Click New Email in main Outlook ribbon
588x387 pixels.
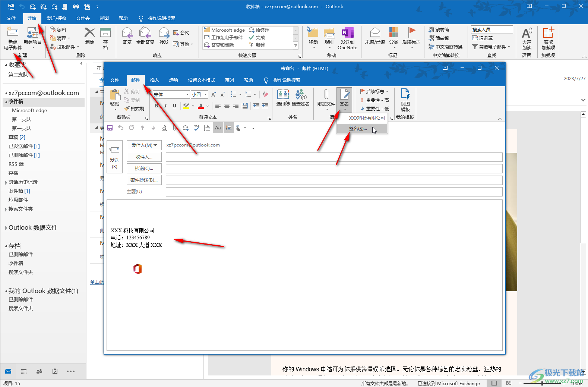13,38
